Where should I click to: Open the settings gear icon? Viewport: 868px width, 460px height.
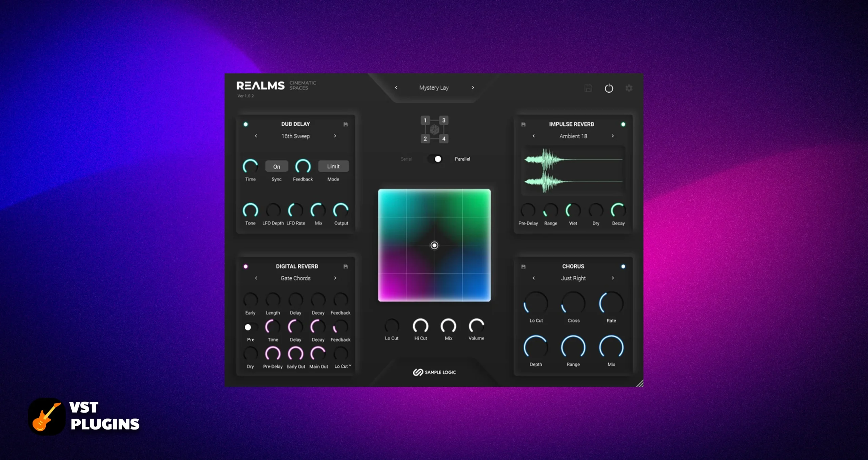pos(629,88)
